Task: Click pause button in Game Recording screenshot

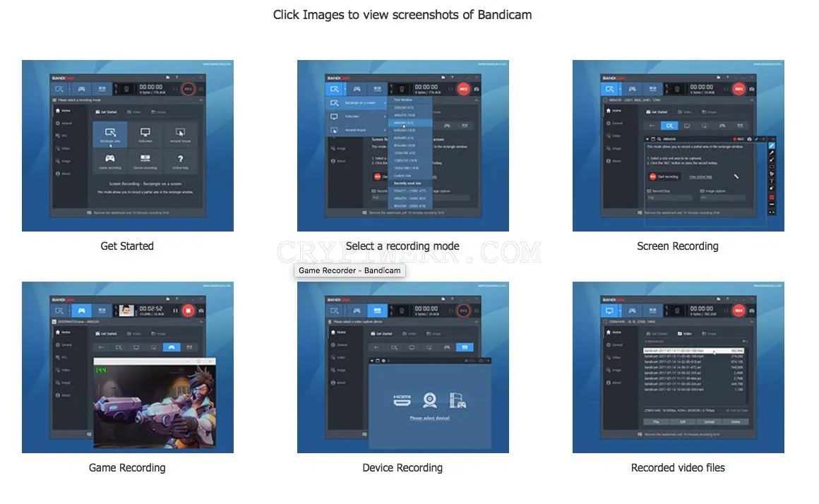Action: [176, 311]
